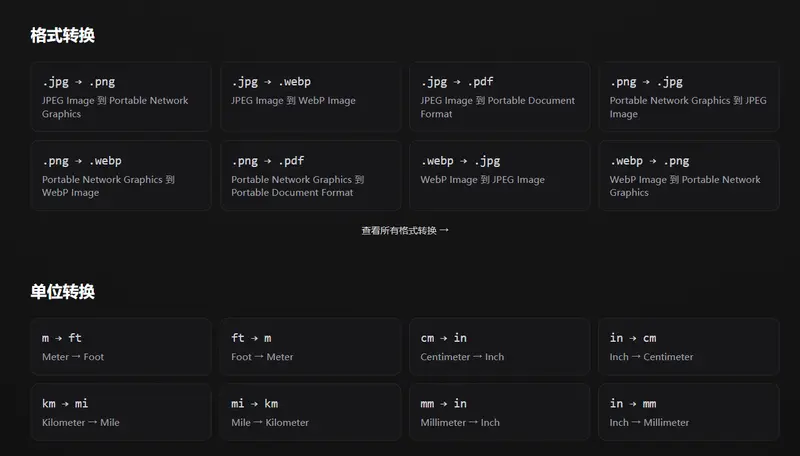Select the mi → km unit converter
This screenshot has height=456, width=800.
(310, 411)
